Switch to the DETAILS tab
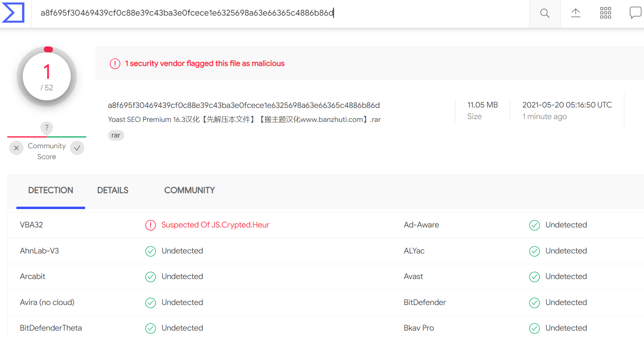The height and width of the screenshot is (339, 644). (113, 190)
